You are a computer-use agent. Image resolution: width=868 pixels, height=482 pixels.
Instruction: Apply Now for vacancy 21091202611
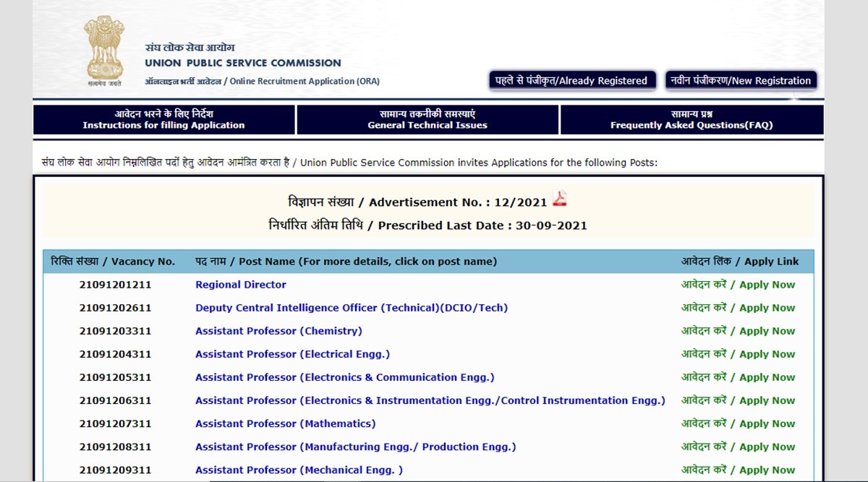pos(738,308)
